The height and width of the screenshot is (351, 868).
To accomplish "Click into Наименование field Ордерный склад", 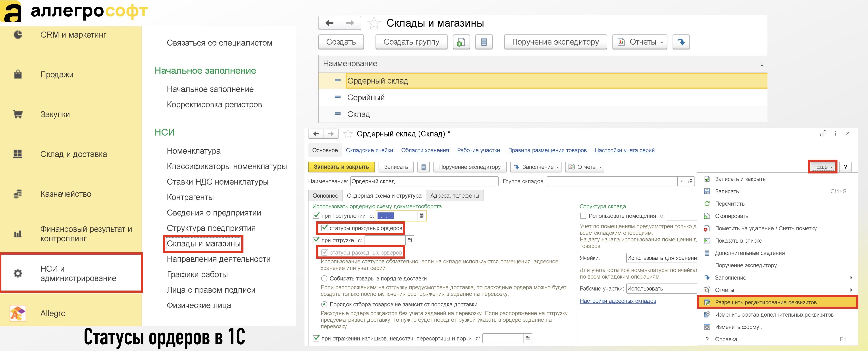I will (424, 181).
